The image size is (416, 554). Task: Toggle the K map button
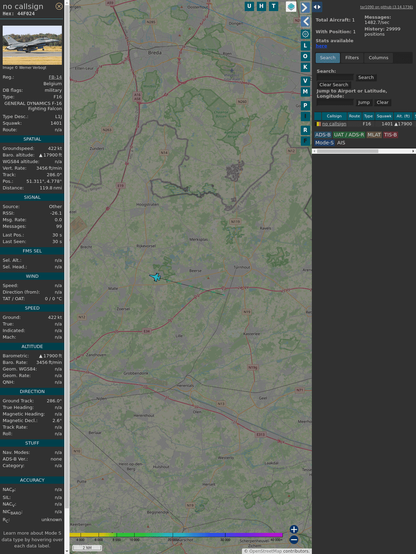tap(305, 67)
